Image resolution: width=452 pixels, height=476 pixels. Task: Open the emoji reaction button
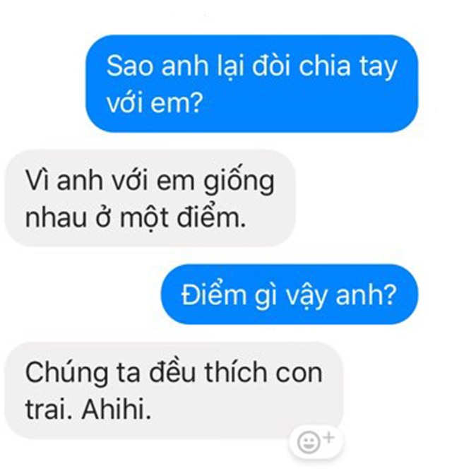pyautogui.click(x=316, y=441)
